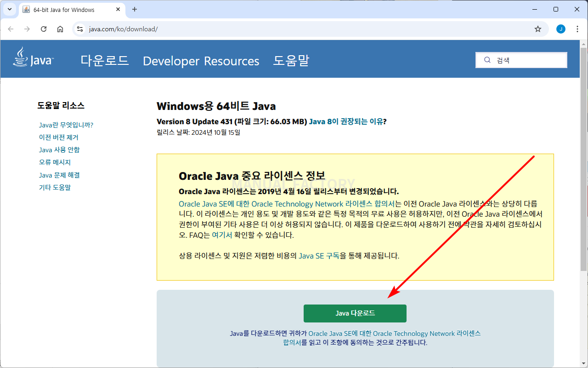The image size is (588, 368).
Task: Go to the browser home page icon
Action: (60, 29)
